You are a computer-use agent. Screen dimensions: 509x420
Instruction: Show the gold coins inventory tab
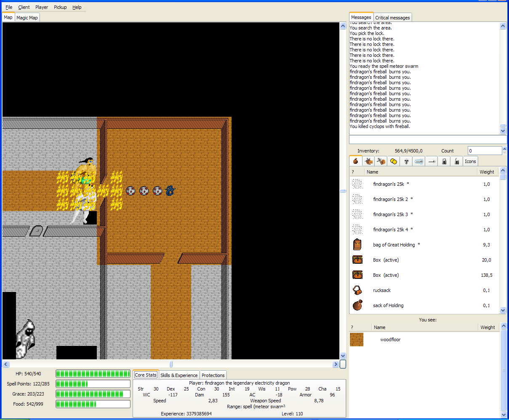click(394, 161)
